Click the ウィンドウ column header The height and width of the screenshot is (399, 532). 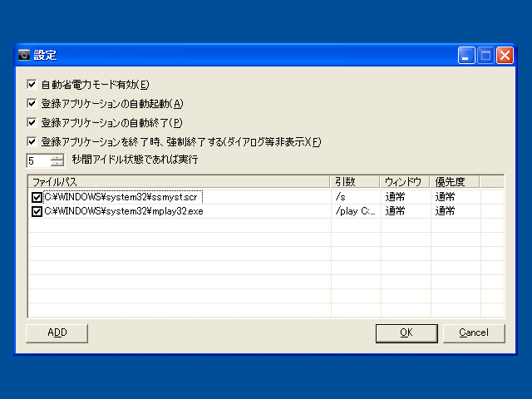coord(405,182)
